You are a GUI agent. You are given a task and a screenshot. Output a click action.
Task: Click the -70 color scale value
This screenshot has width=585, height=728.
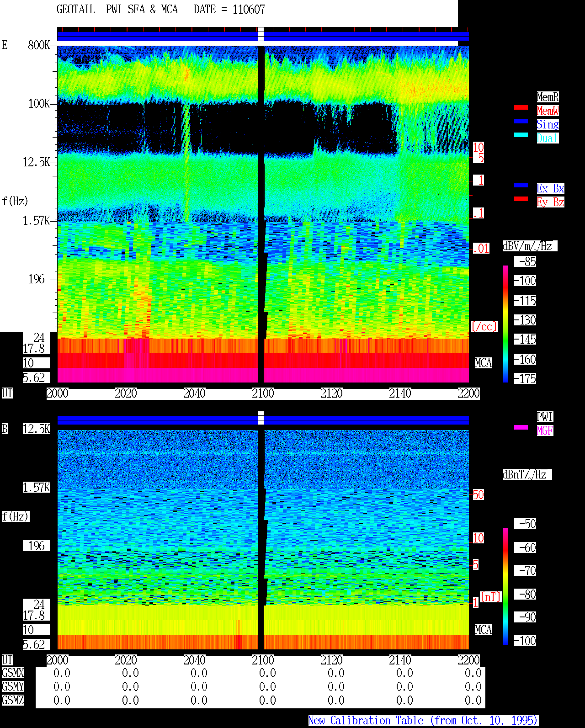coord(526,570)
